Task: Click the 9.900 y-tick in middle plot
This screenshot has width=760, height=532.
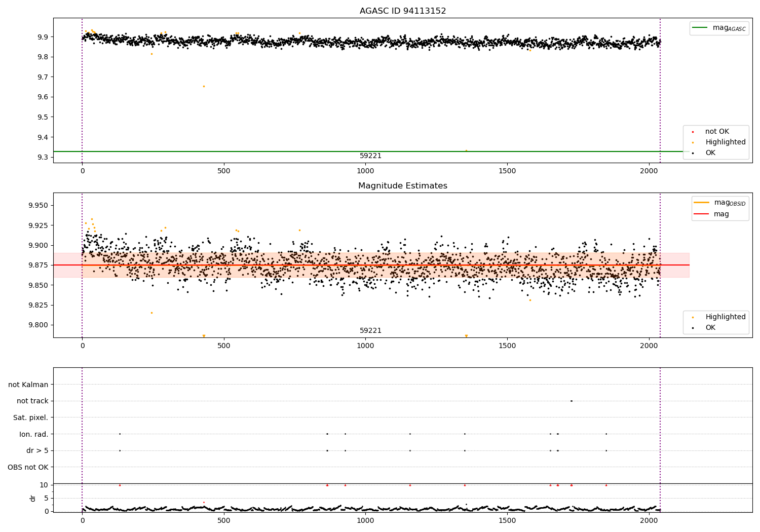Action: (39, 246)
